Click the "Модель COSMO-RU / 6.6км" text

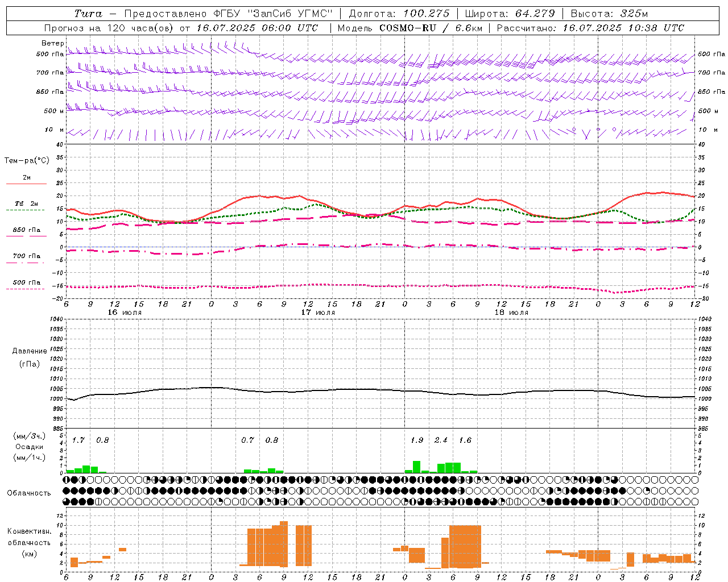pos(409,28)
